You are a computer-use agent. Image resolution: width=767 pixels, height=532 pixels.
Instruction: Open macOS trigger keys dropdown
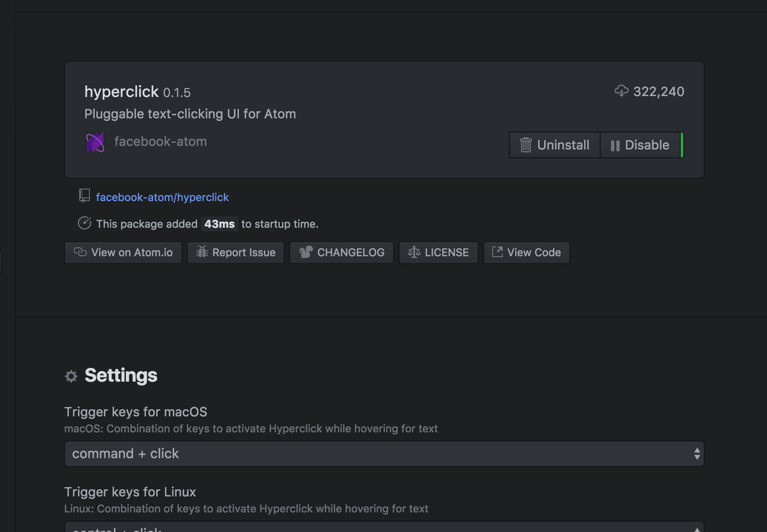pyautogui.click(x=384, y=454)
